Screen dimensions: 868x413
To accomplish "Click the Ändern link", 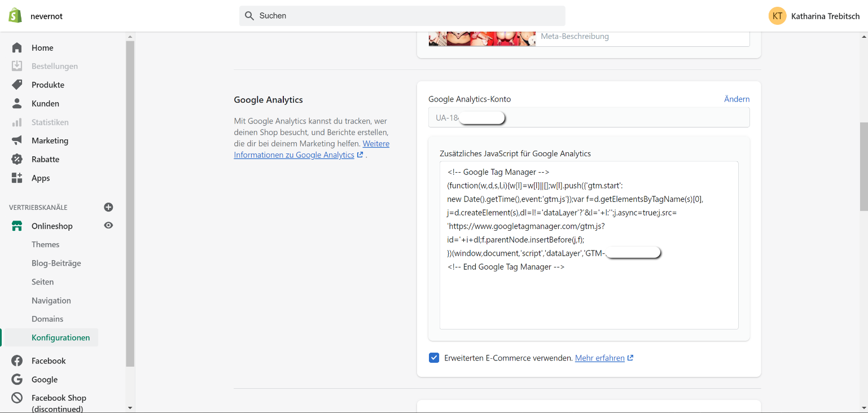I will pos(737,99).
